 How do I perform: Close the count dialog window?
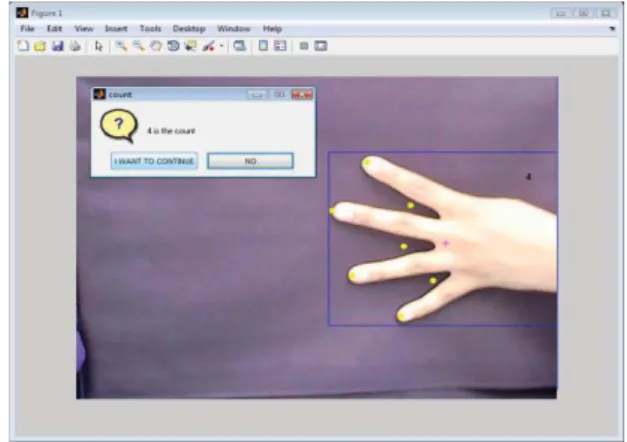point(302,95)
